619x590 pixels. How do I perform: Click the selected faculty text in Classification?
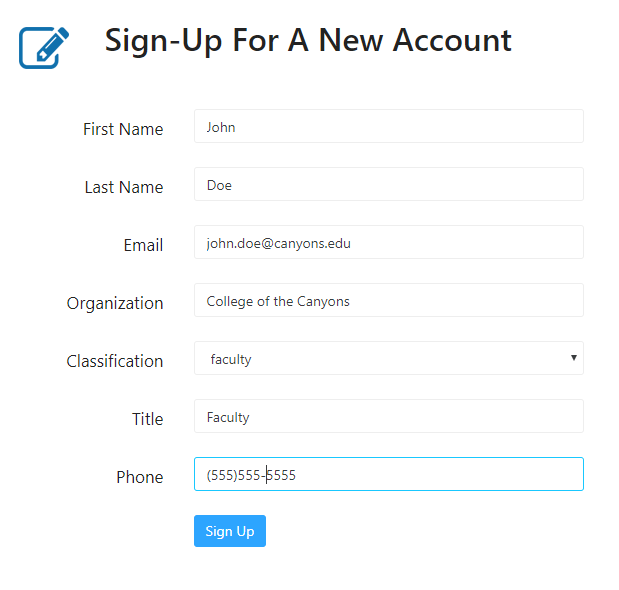[231, 360]
